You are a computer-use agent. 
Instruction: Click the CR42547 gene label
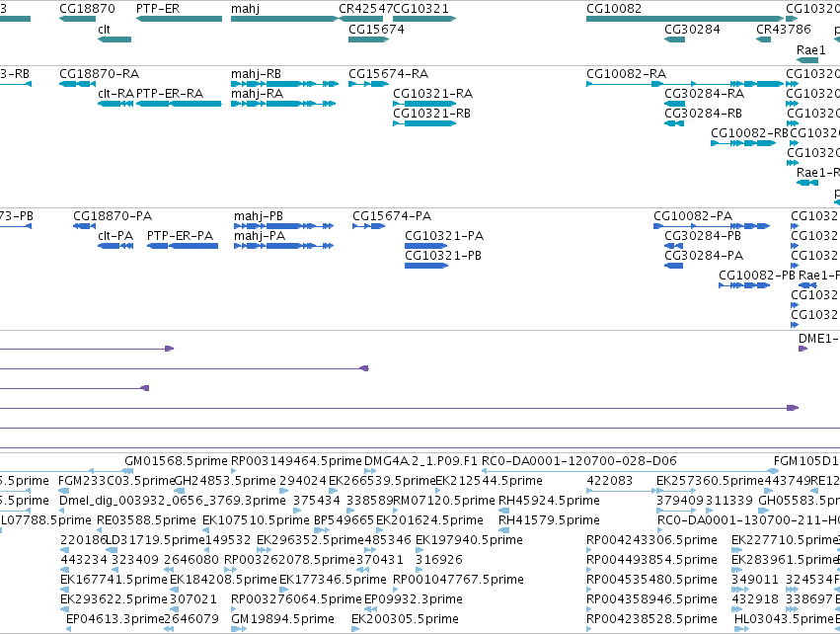tap(365, 9)
